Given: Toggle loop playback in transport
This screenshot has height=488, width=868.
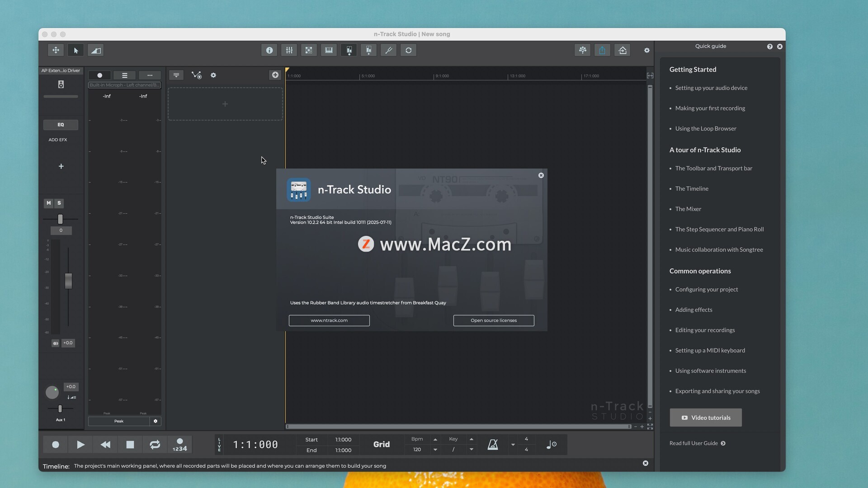Looking at the screenshot, I should [155, 445].
